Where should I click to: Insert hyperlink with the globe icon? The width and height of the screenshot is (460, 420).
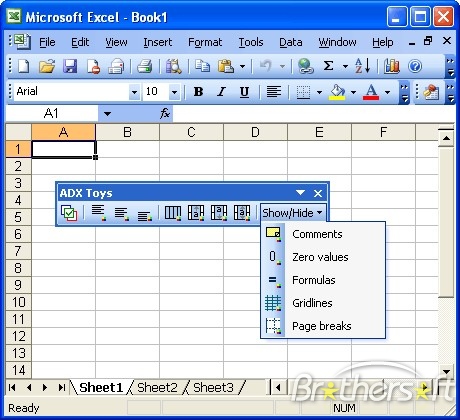(305, 66)
